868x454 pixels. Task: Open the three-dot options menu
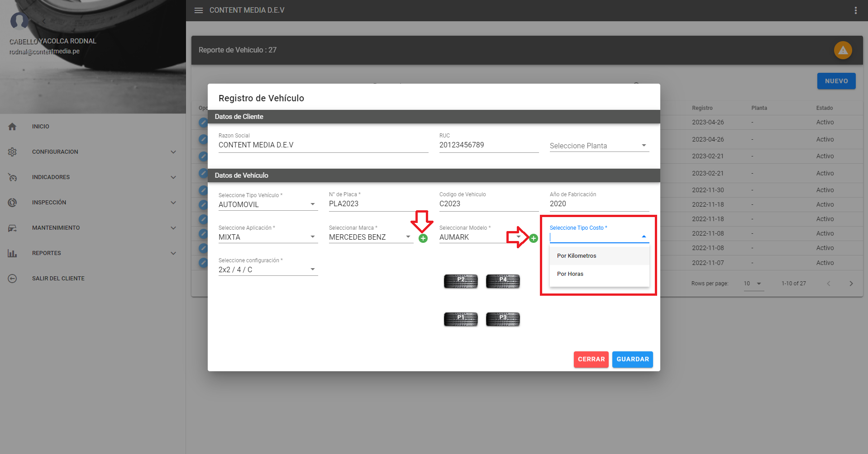coord(855,10)
